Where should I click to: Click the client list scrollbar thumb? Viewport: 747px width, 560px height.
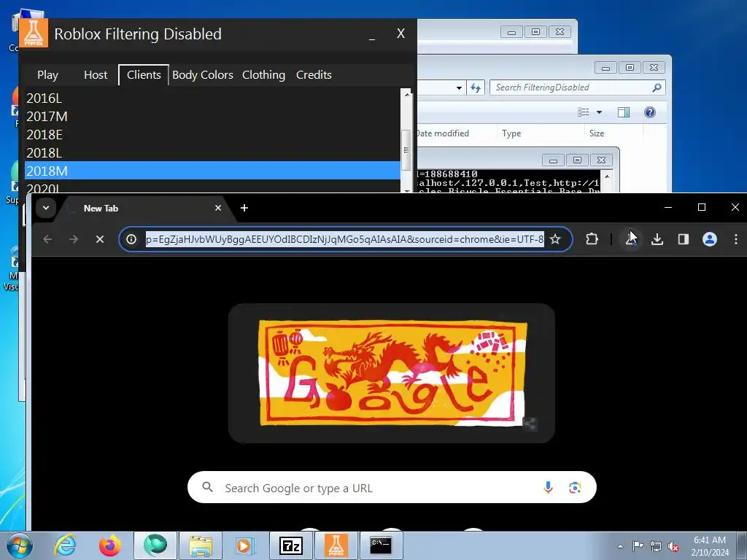click(x=406, y=150)
